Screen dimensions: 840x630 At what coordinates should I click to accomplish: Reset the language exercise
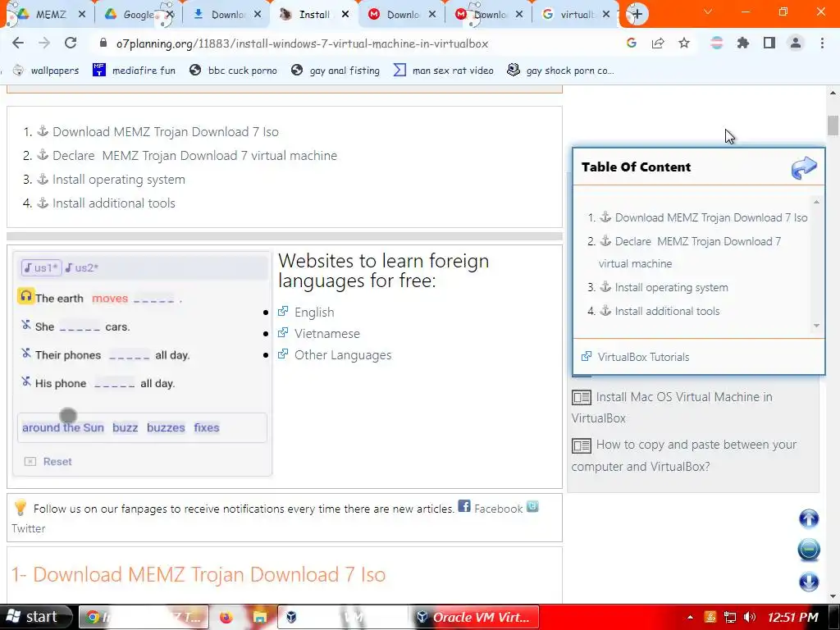(x=48, y=461)
